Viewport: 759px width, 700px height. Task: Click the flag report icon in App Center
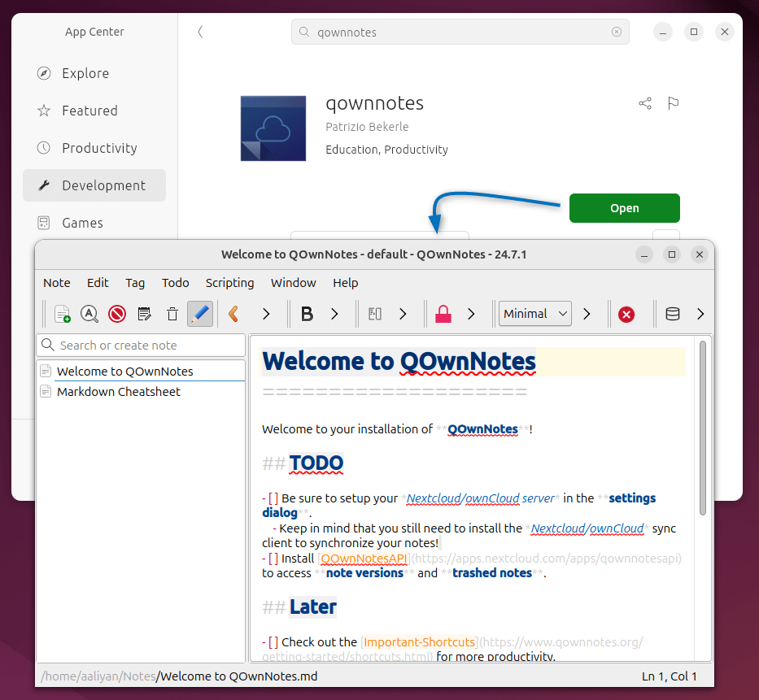click(x=673, y=103)
